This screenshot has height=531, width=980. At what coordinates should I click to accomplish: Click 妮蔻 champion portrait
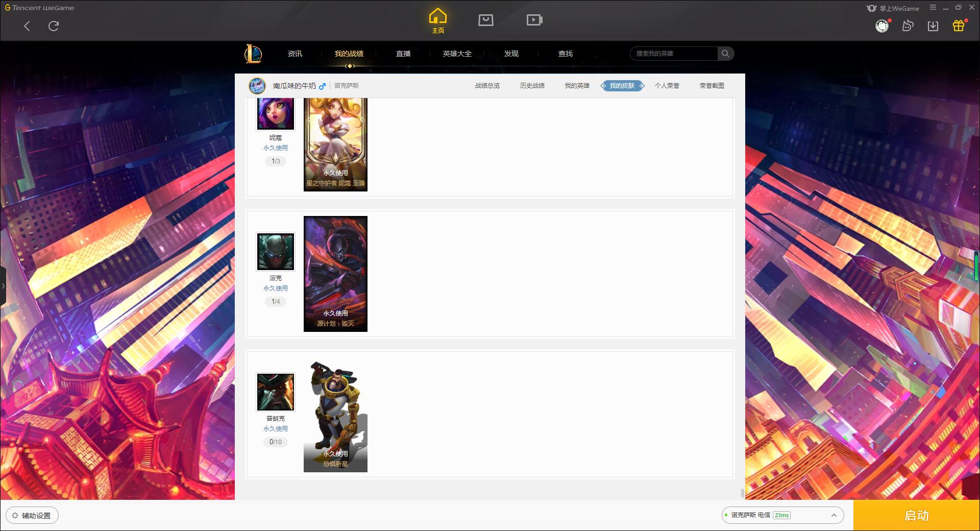click(276, 113)
